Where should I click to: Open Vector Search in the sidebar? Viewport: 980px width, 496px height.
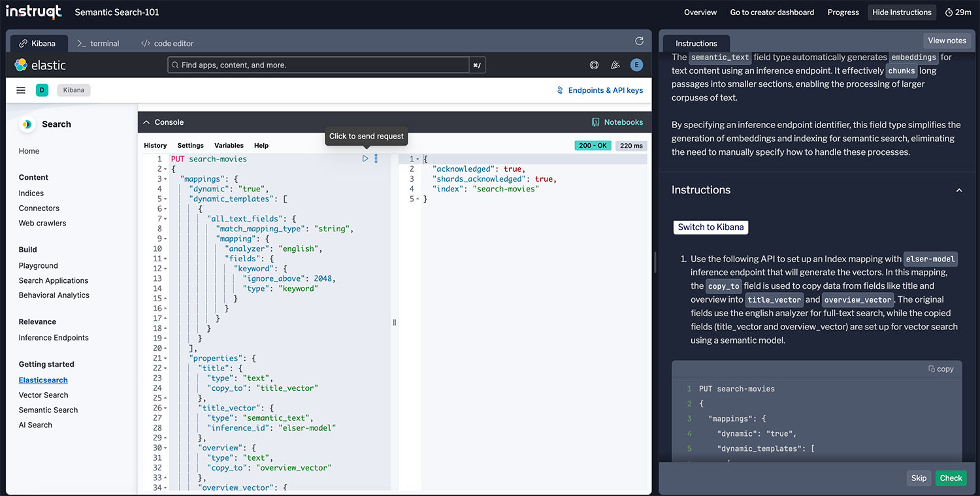pos(43,395)
